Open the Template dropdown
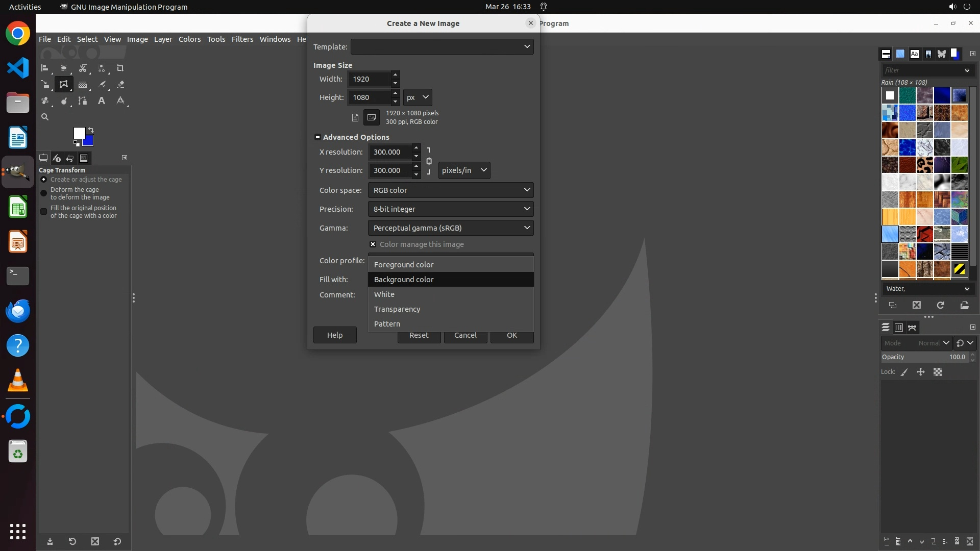Image resolution: width=980 pixels, height=551 pixels. pos(442,47)
